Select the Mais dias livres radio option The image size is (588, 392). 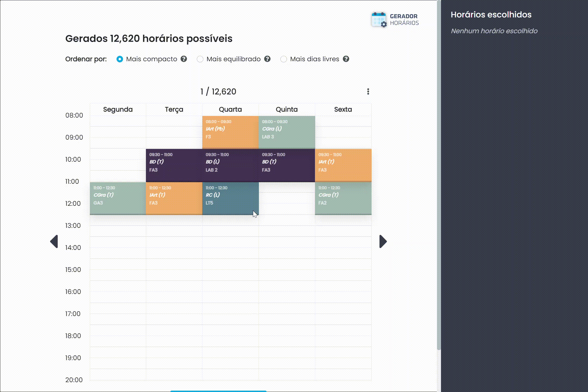[x=284, y=59]
